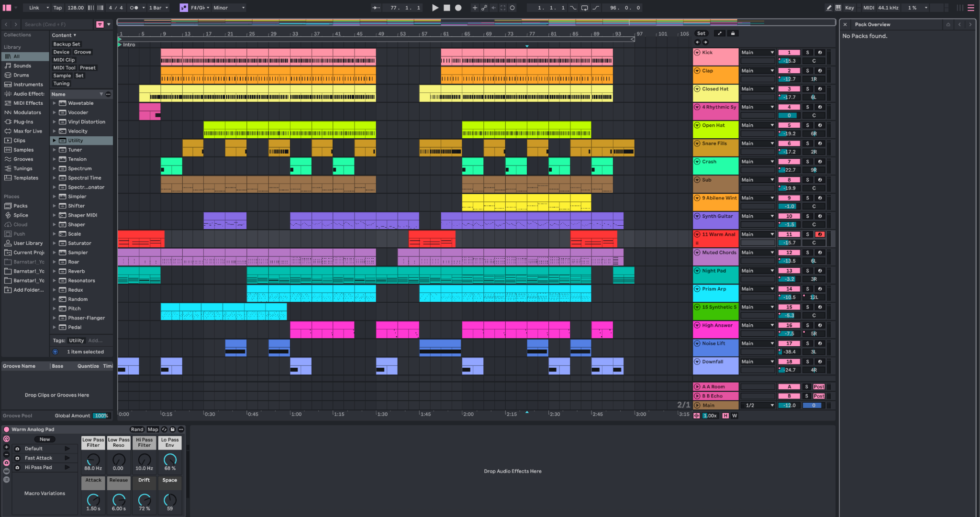Start playback with the transport Play button
Viewport: 980px width, 517px height.
coord(435,8)
